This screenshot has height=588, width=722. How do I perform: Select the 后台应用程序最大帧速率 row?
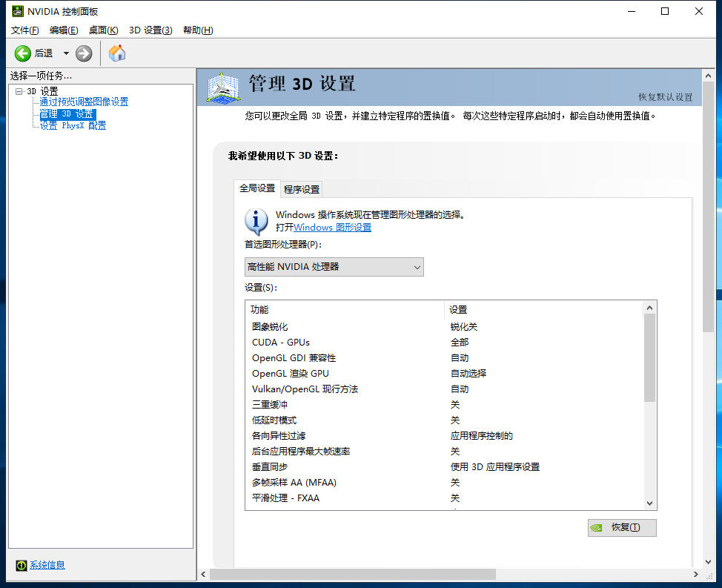444,452
